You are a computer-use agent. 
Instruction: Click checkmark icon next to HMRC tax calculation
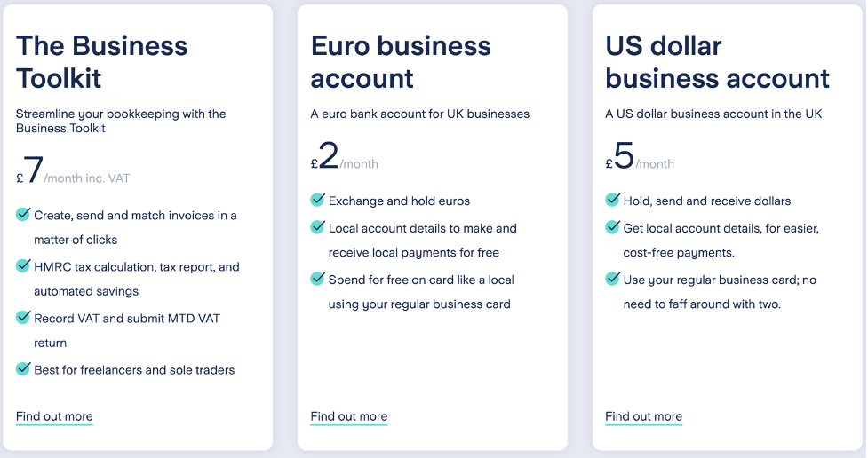click(23, 265)
